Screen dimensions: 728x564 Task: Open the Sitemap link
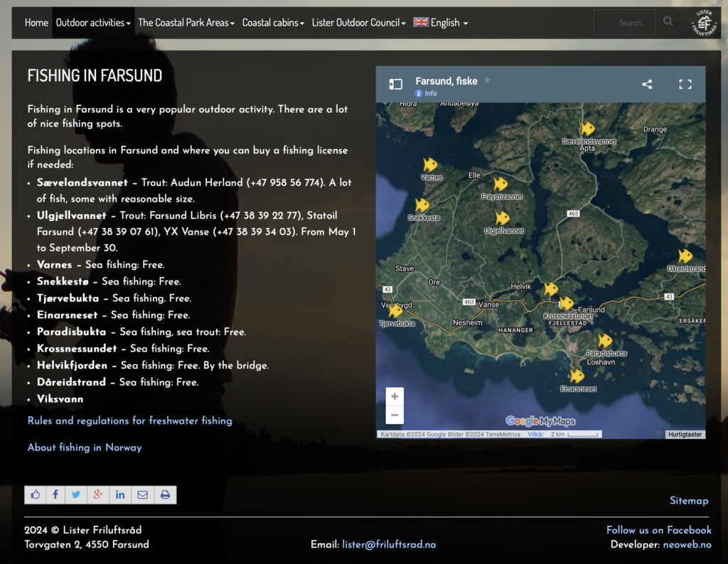(x=689, y=501)
